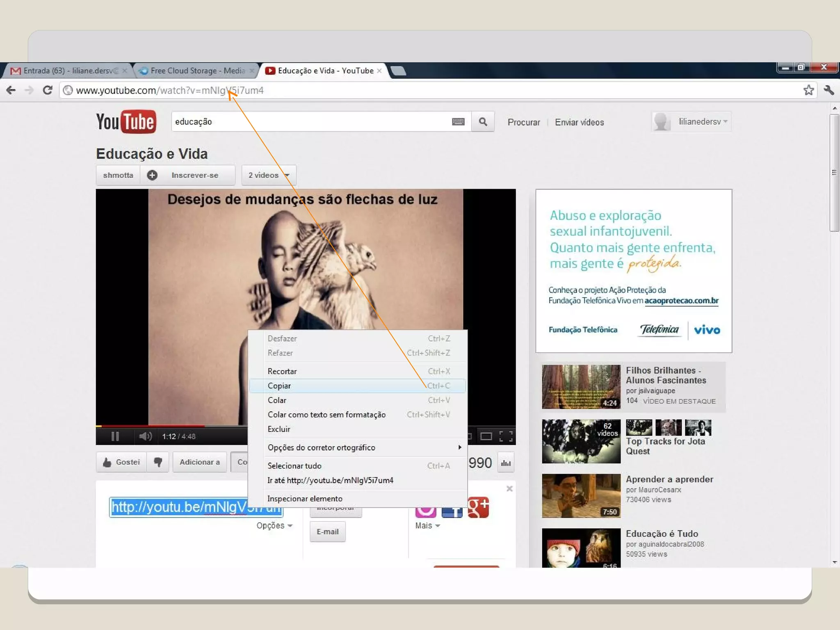Show video statistics chart icon
Image resolution: width=840 pixels, height=630 pixels.
506,463
